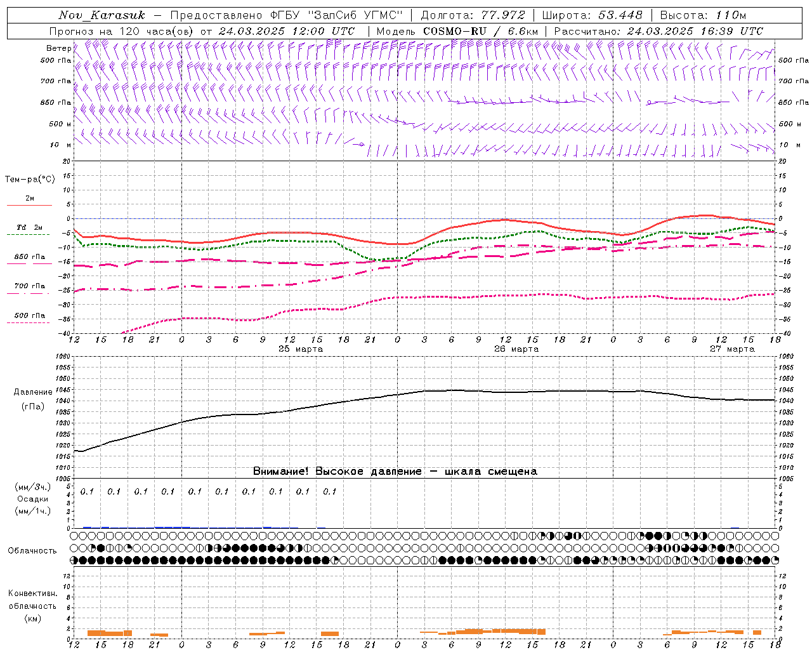Click the Td 2м dew point legend label
Screen dimensions: 812x650
pyautogui.click(x=30, y=227)
